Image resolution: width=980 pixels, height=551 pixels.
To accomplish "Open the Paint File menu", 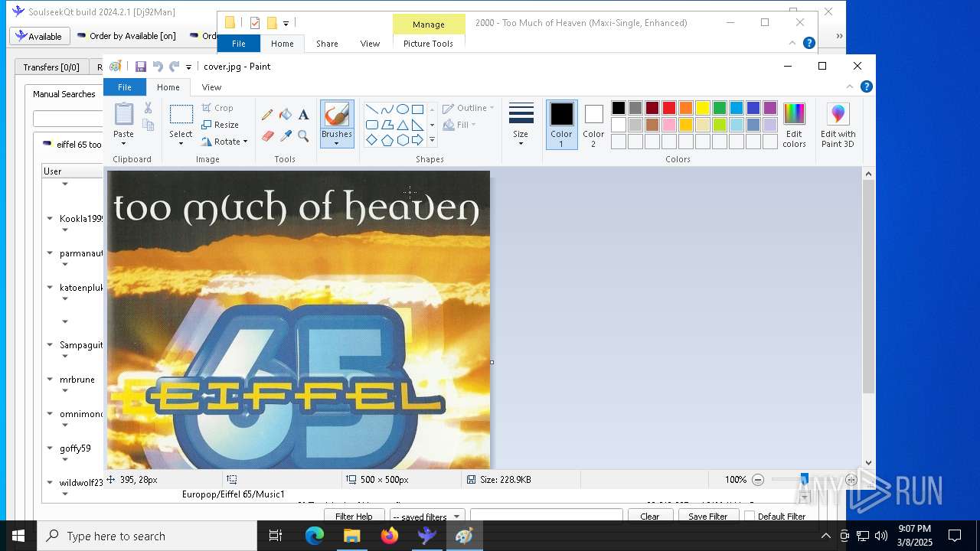I will [124, 87].
